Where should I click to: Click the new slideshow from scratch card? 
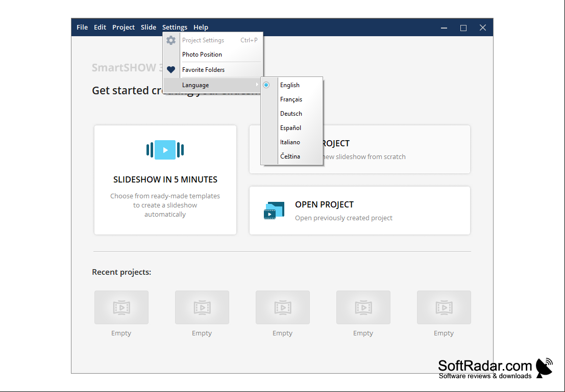[397, 149]
